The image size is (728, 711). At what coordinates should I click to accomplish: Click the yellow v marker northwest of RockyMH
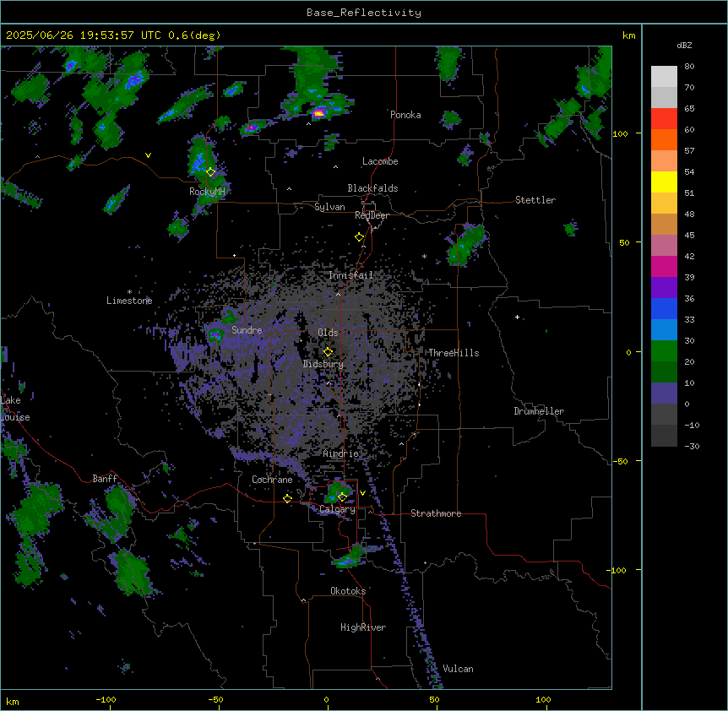(x=148, y=155)
